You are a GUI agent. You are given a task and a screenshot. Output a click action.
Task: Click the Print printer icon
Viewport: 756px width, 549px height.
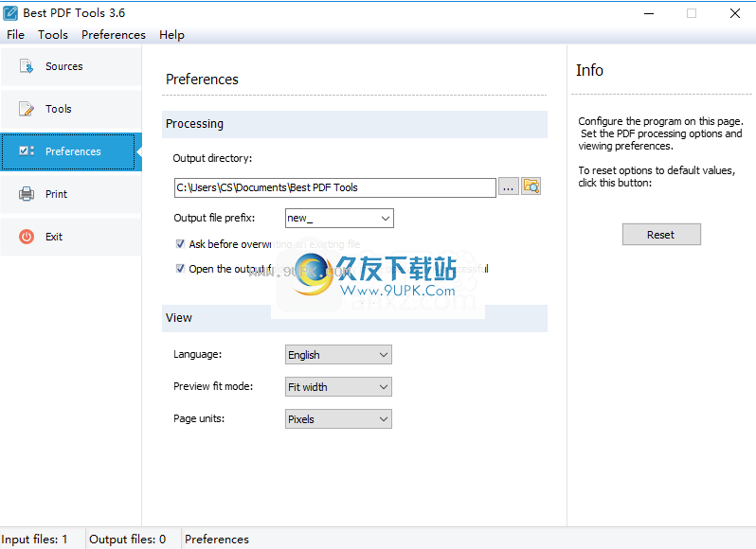[26, 194]
